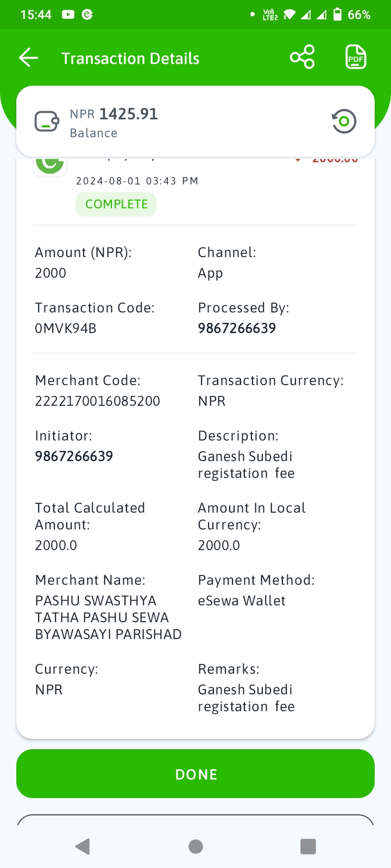The width and height of the screenshot is (391, 868).
Task: Select the Initiator phone number
Action: 74,456
